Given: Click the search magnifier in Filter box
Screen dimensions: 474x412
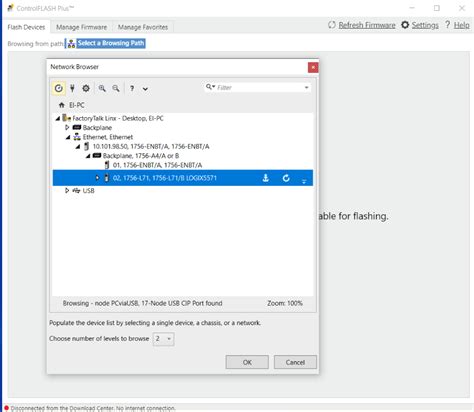Looking at the screenshot, I should click(x=210, y=87).
